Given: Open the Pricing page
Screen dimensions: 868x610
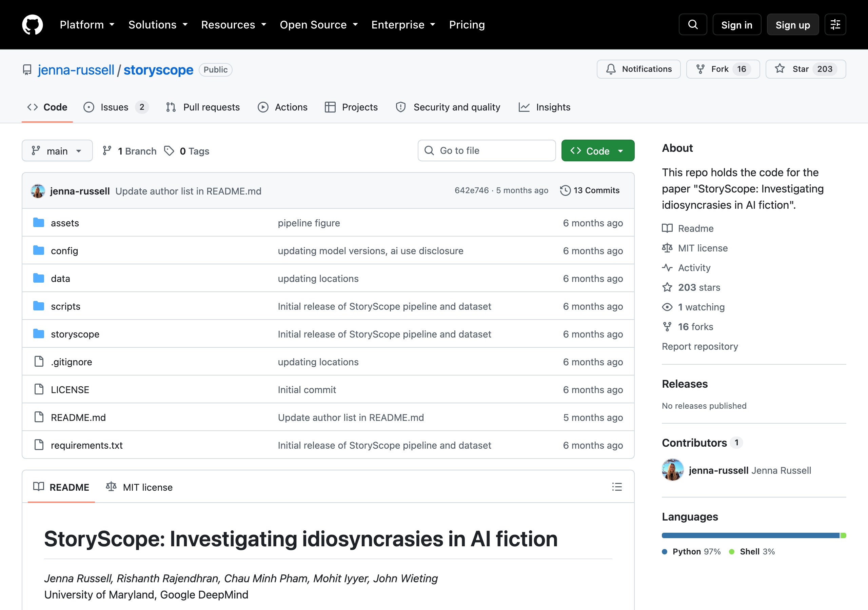Looking at the screenshot, I should [x=467, y=24].
